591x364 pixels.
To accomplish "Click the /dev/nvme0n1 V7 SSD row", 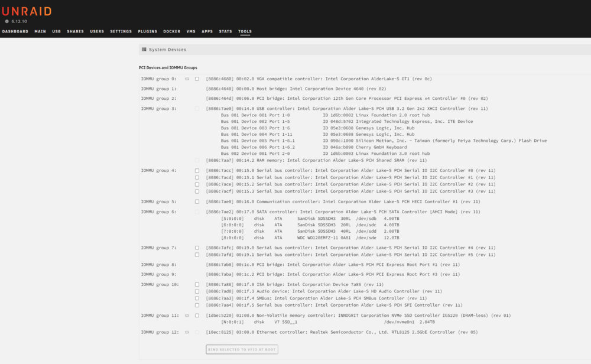I will tap(328, 322).
